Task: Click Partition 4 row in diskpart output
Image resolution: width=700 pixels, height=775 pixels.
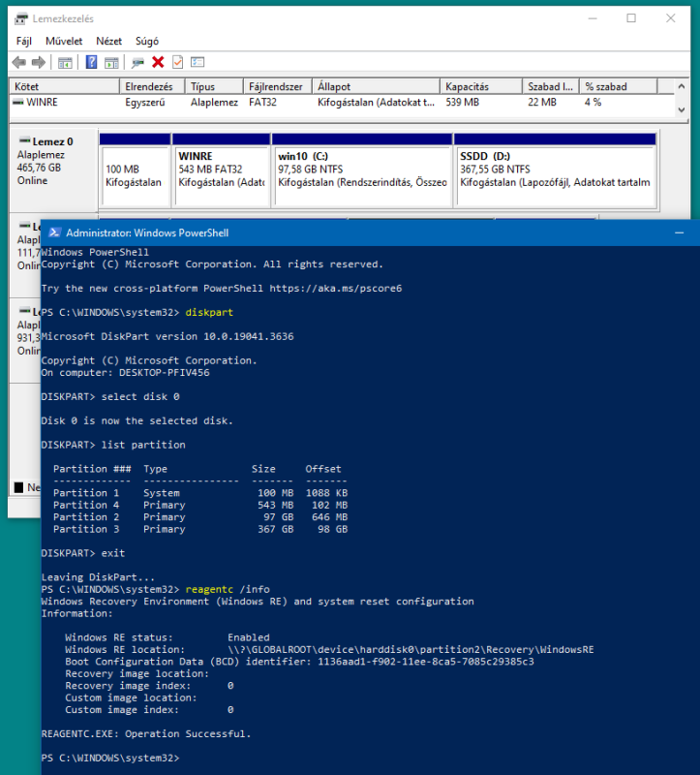Action: [200, 505]
